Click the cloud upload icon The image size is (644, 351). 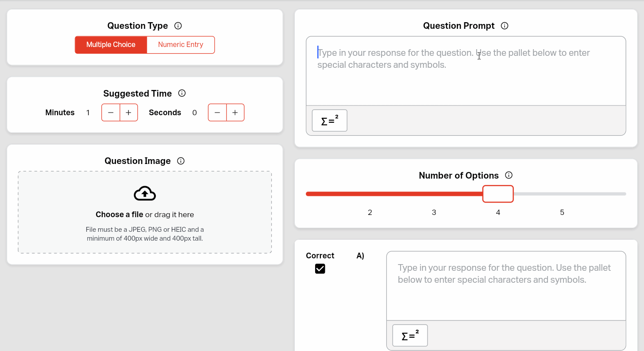(x=145, y=194)
